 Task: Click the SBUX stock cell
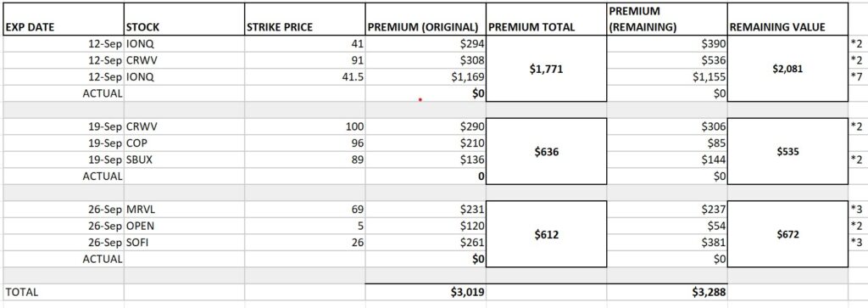coord(184,160)
